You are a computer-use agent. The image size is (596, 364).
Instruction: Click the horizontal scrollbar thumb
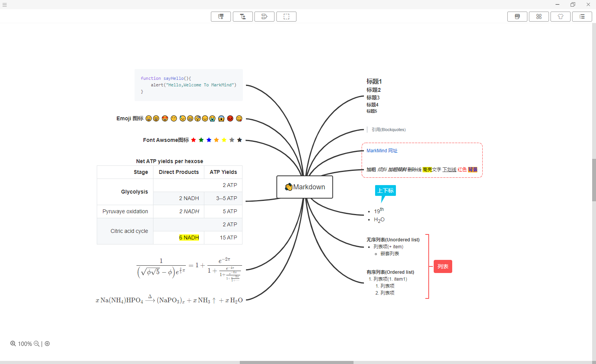coord(296,362)
